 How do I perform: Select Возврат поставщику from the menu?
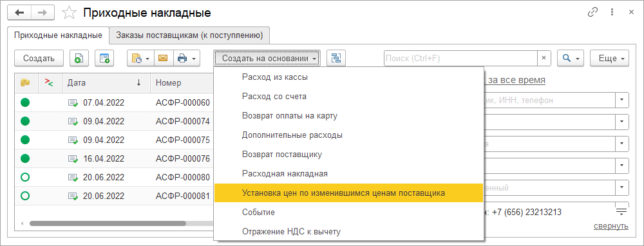[x=282, y=155]
